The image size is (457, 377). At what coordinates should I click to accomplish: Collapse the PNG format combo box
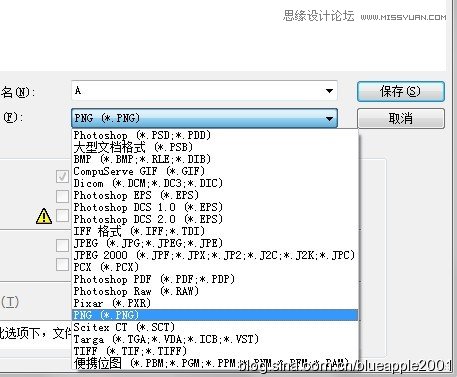click(329, 118)
